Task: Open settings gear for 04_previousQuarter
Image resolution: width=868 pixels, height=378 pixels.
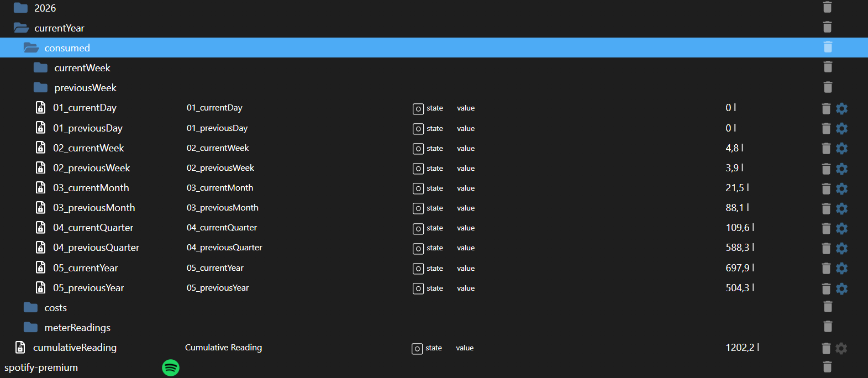Action: click(x=841, y=248)
